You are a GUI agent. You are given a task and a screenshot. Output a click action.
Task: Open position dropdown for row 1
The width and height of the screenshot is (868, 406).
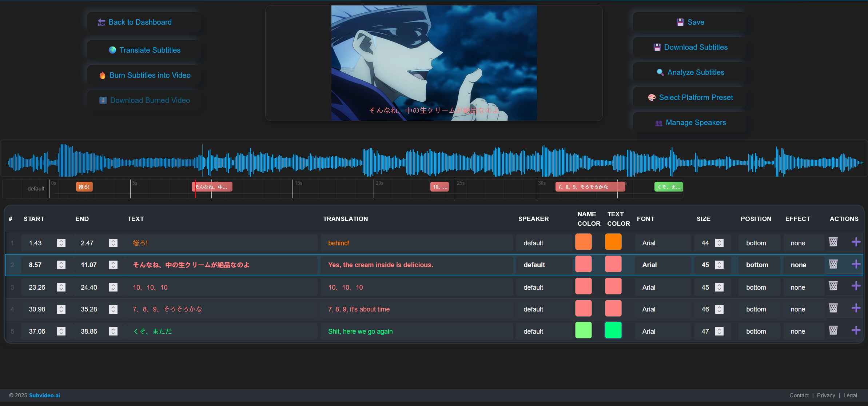click(x=759, y=243)
